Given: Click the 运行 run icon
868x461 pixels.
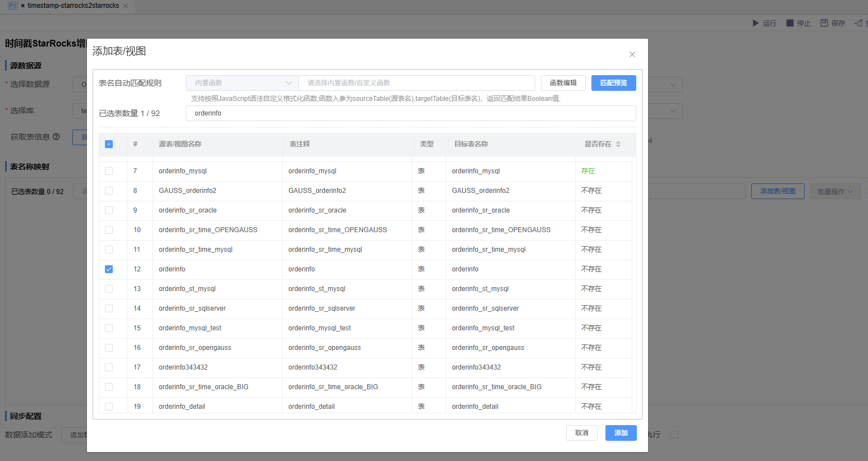Looking at the screenshot, I should 755,23.
